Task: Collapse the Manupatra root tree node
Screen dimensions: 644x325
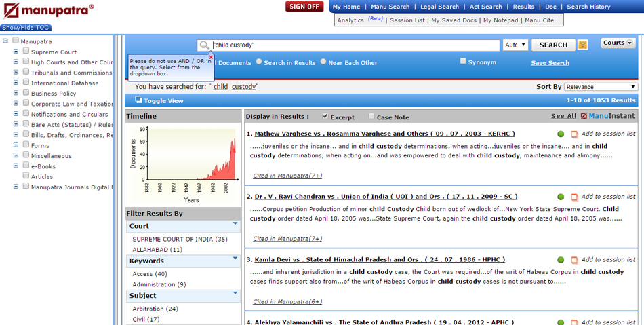Action: tap(5, 41)
